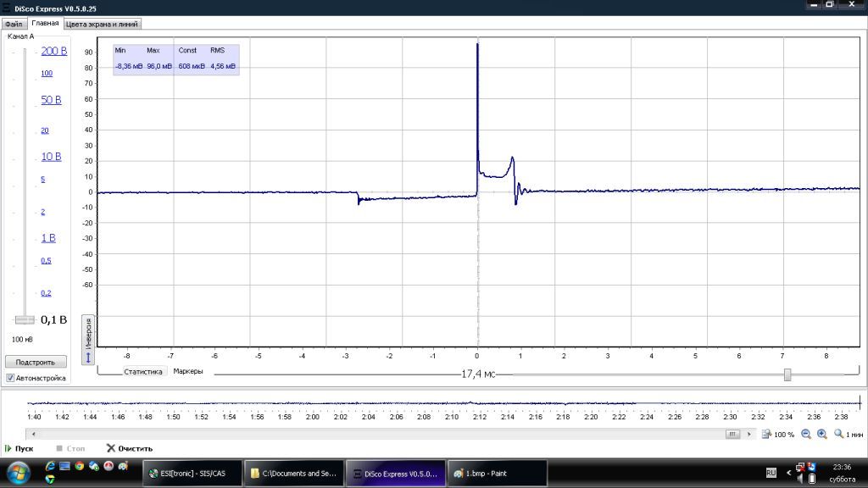Click the 1 мин zoom magnifier icon
This screenshot has width=868, height=488.
(838, 435)
